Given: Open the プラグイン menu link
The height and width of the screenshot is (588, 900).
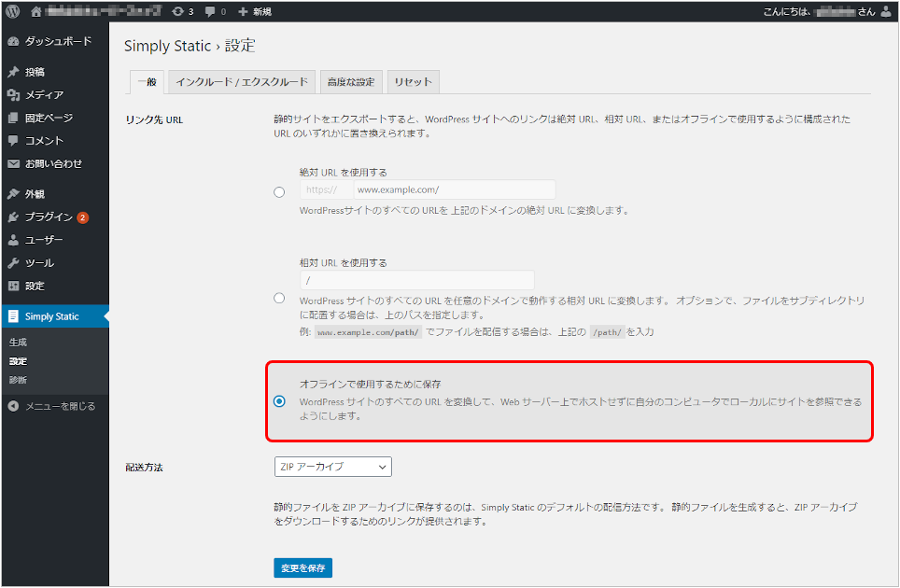Looking at the screenshot, I should (49, 217).
